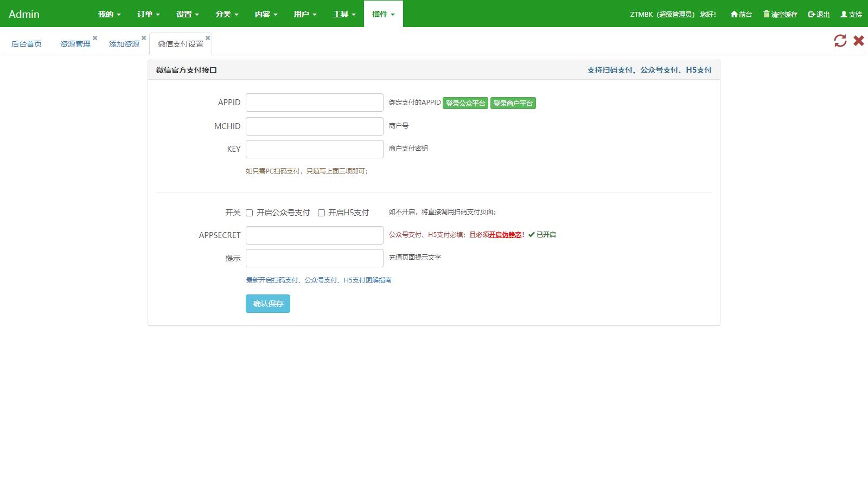Click the 退出 logout icon
868x488 pixels.
(x=812, y=15)
